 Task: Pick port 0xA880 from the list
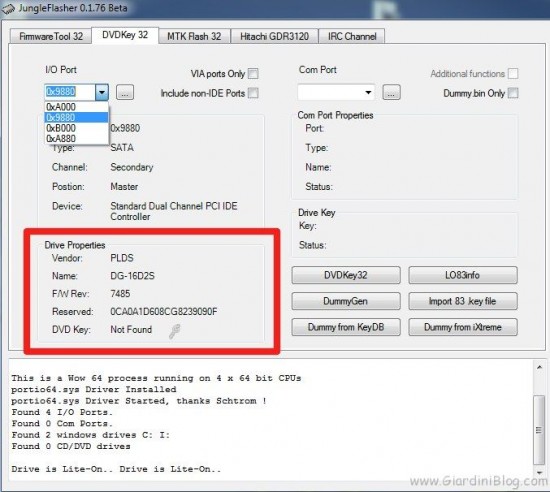point(76,139)
